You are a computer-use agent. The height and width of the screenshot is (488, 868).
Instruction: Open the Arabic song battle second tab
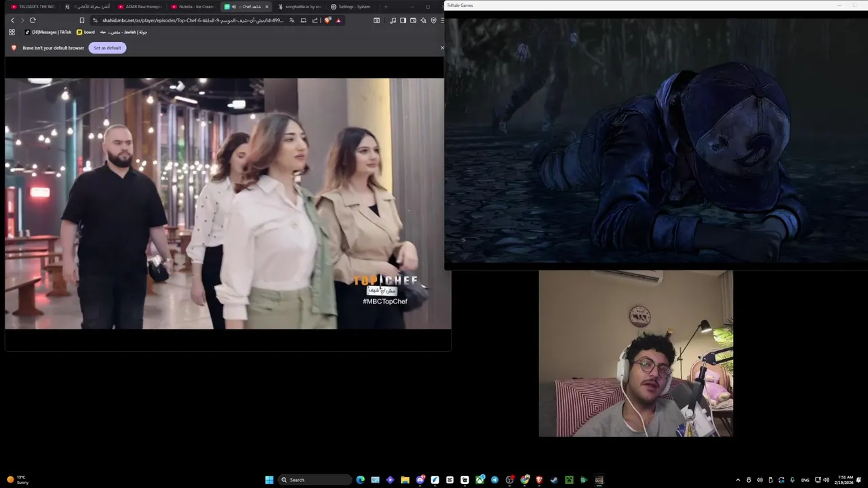tap(86, 7)
